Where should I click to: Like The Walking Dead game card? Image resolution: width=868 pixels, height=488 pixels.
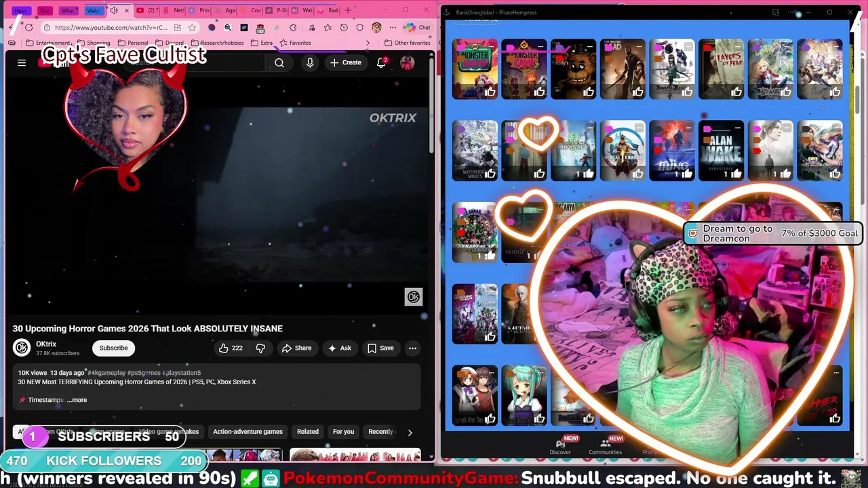637,91
